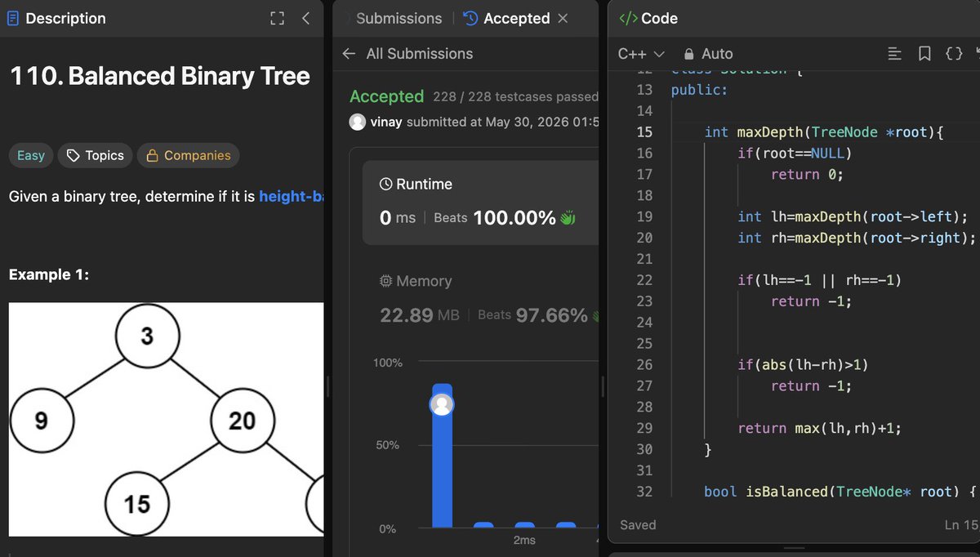Switch to the Submissions tab
Screen dimensions: 980x557
click(x=399, y=18)
